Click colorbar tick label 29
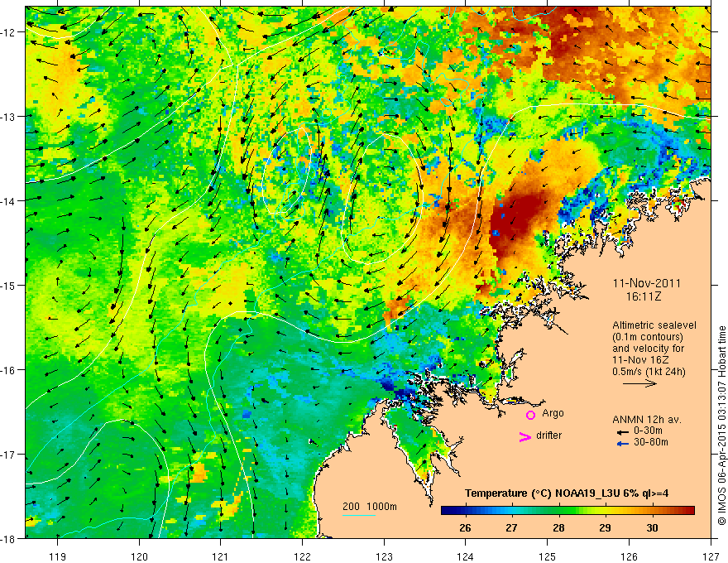The width and height of the screenshot is (728, 563). click(605, 527)
